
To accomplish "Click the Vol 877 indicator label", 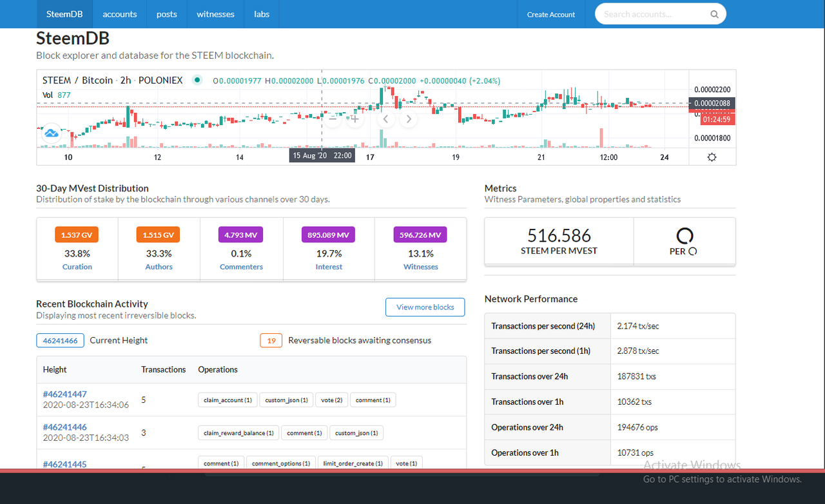I will (57, 95).
